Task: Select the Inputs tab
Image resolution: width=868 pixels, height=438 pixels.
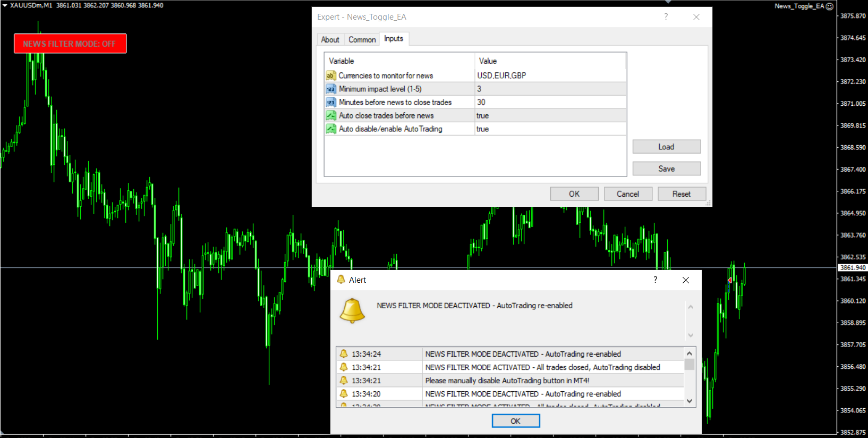Action: pos(394,39)
